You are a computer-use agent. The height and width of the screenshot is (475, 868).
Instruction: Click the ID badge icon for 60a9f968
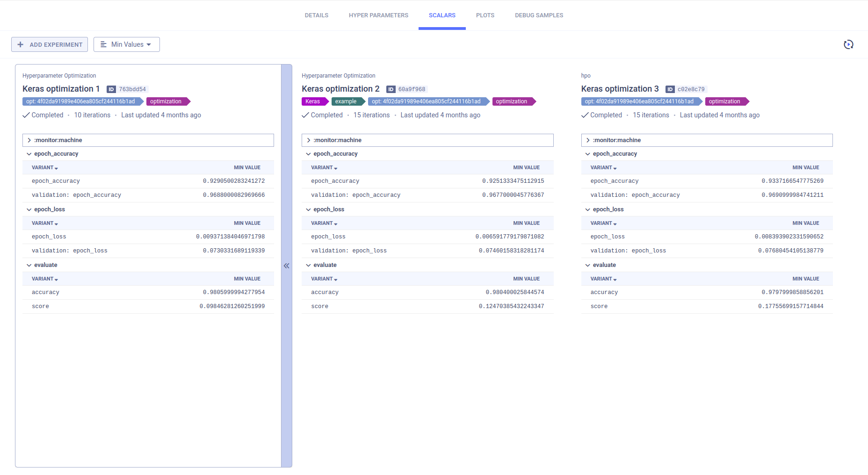[391, 89]
